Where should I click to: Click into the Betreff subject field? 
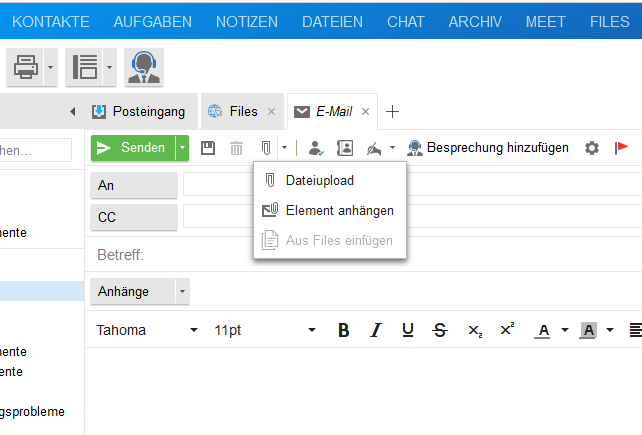pos(390,255)
